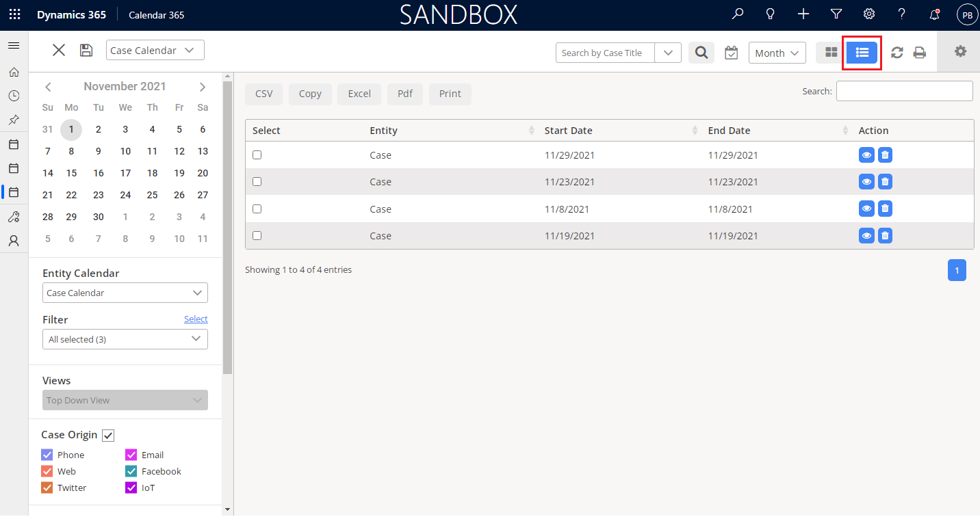Click the refresh calendar icon

897,53
